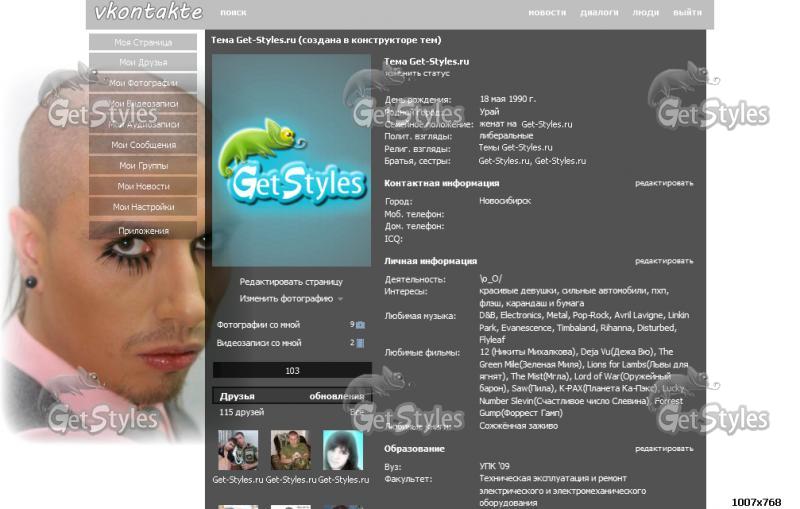
Task: Go to новости in top bar
Action: click(547, 12)
